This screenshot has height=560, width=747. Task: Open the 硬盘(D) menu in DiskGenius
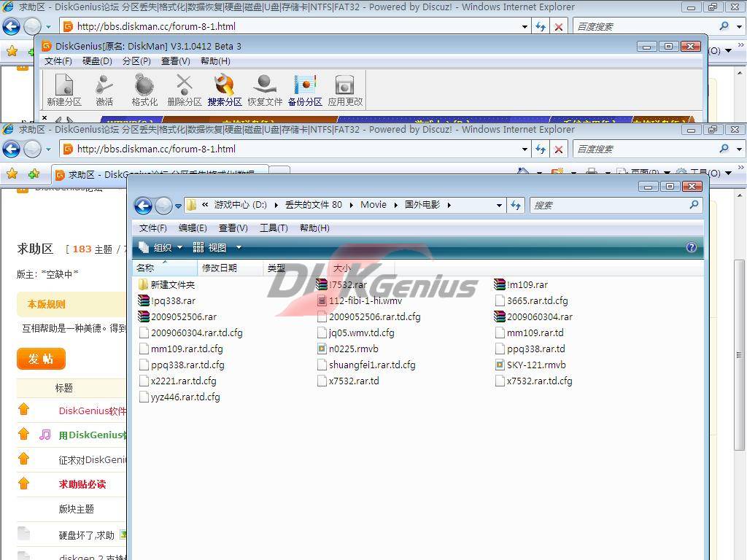pyautogui.click(x=97, y=61)
